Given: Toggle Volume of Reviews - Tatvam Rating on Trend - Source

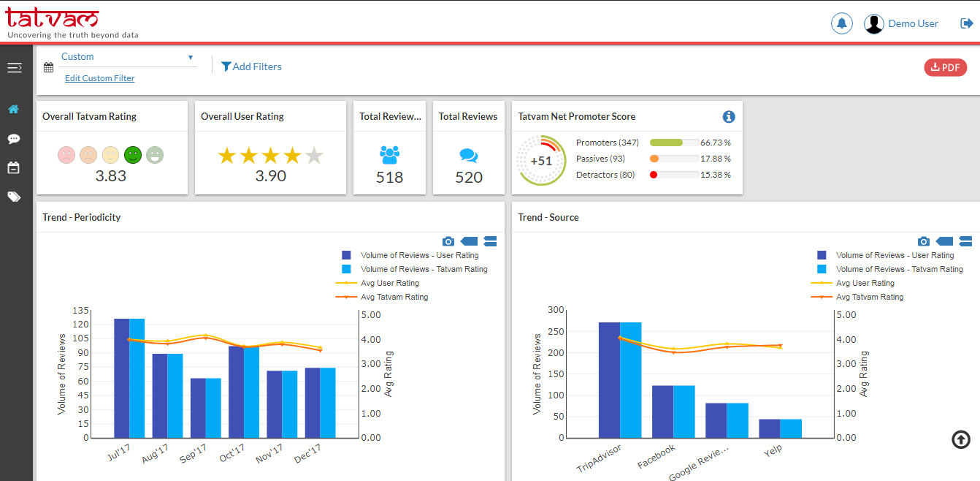Looking at the screenshot, I should coord(900,268).
